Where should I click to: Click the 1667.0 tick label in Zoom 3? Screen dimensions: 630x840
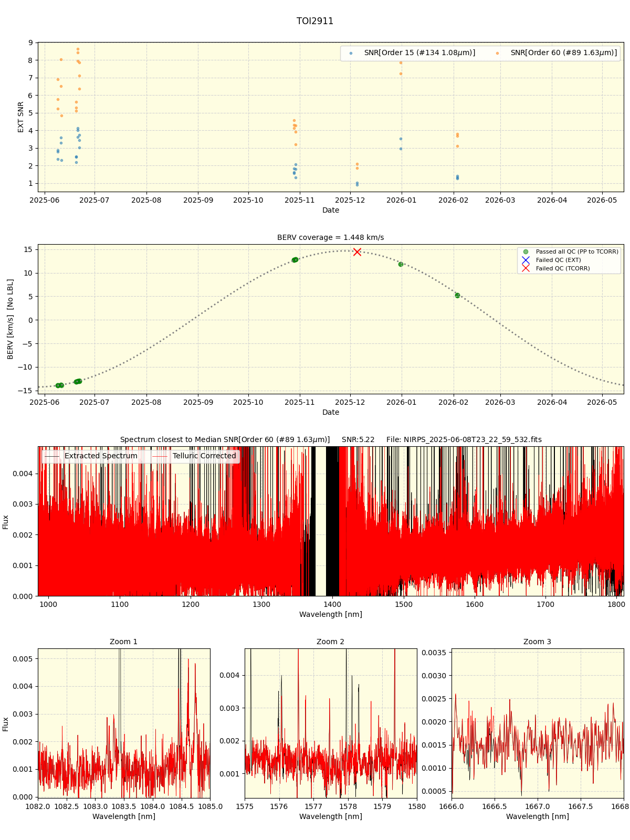(538, 806)
